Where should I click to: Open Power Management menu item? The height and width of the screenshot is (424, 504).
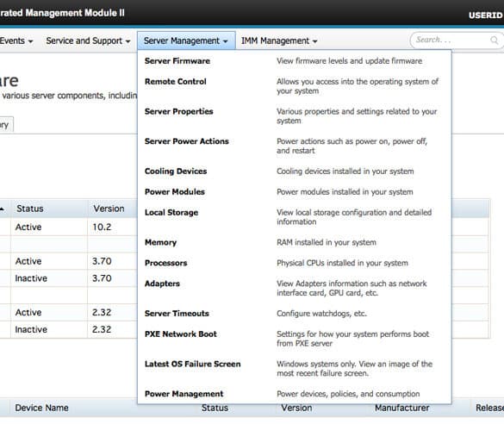tap(184, 394)
